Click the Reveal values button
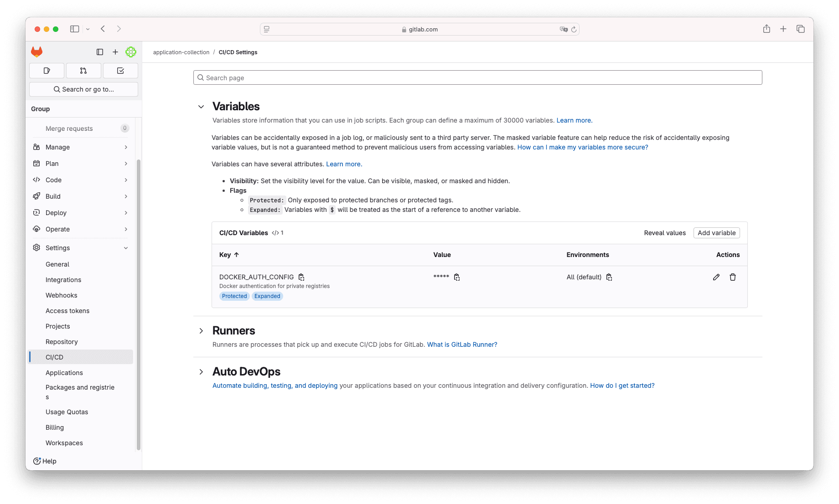This screenshot has width=839, height=504. 665,232
